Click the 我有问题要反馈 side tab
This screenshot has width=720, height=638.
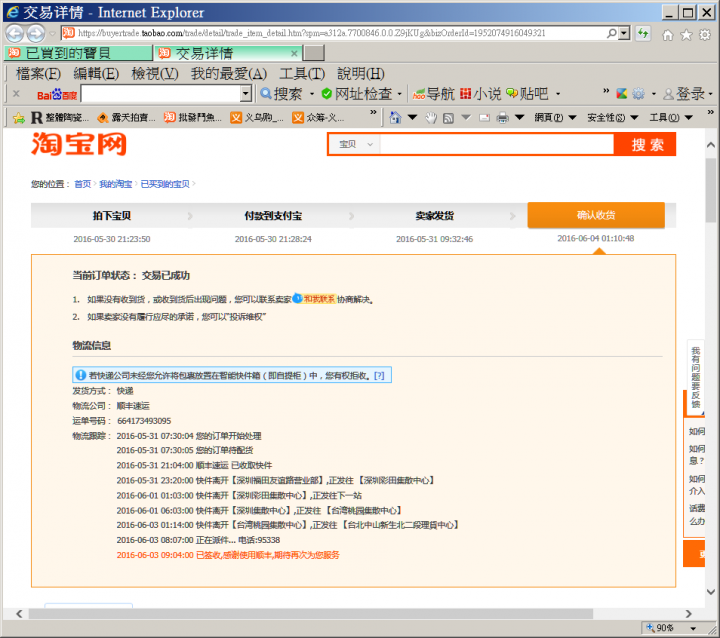695,378
